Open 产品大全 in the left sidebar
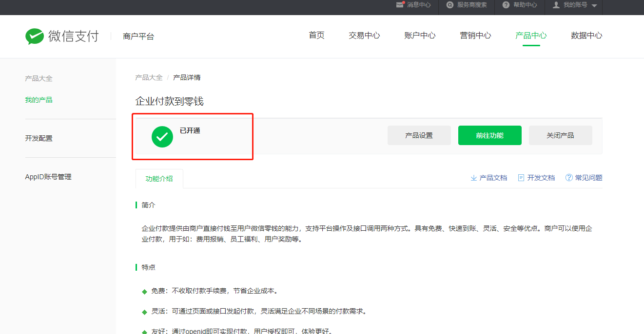 point(39,78)
